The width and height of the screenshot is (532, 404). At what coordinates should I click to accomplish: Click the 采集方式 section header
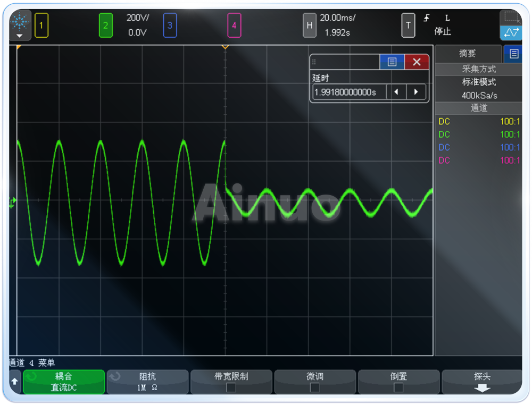479,69
